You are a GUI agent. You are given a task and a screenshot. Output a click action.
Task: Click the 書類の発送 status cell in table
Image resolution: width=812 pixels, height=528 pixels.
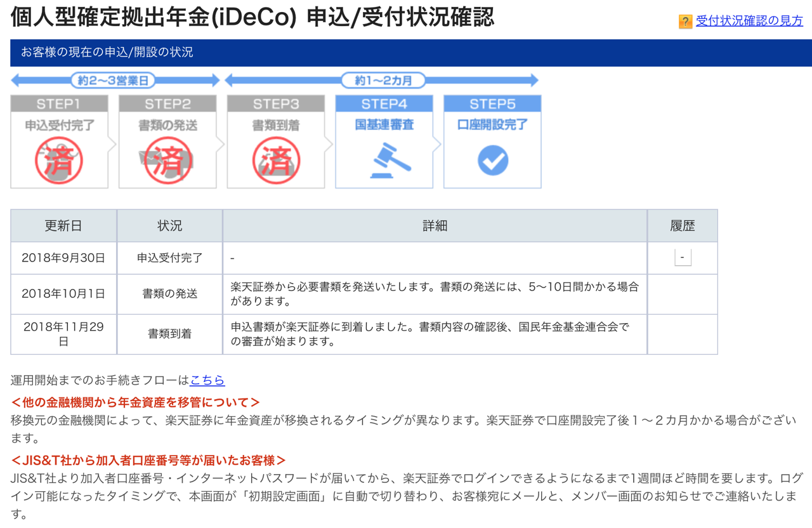click(x=169, y=294)
